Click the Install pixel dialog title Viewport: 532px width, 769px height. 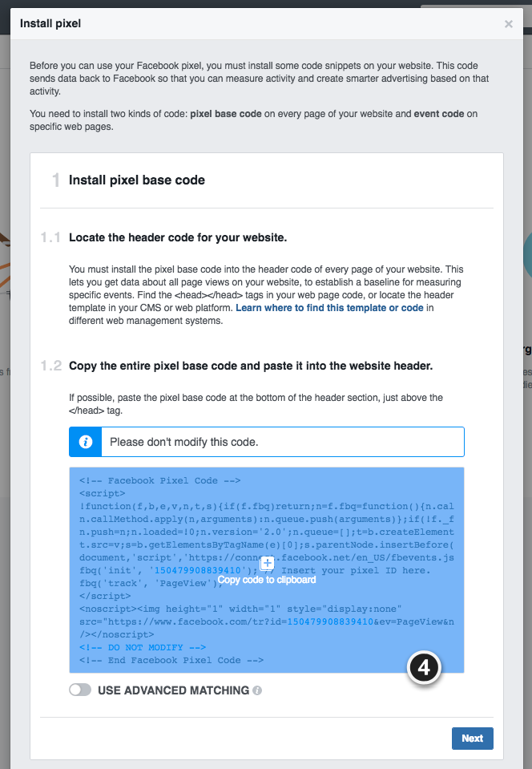pyautogui.click(x=50, y=23)
